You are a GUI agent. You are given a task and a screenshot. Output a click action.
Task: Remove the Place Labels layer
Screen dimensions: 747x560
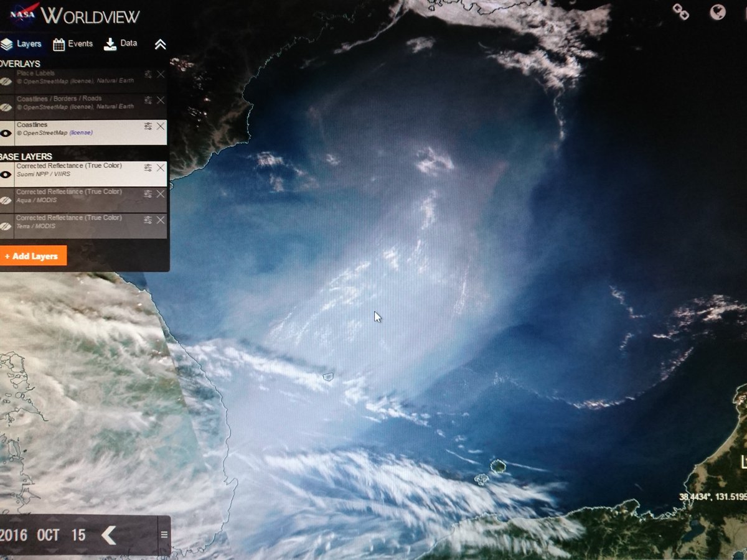161,74
